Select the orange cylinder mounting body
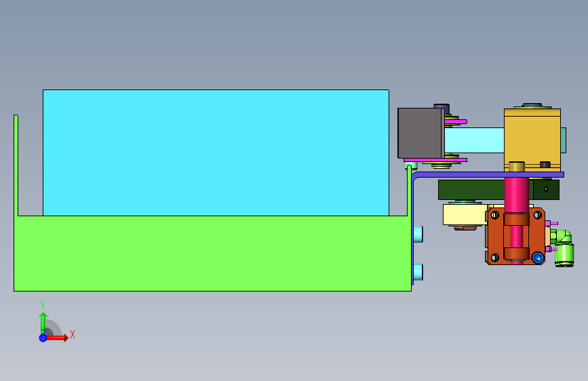 tap(515, 236)
